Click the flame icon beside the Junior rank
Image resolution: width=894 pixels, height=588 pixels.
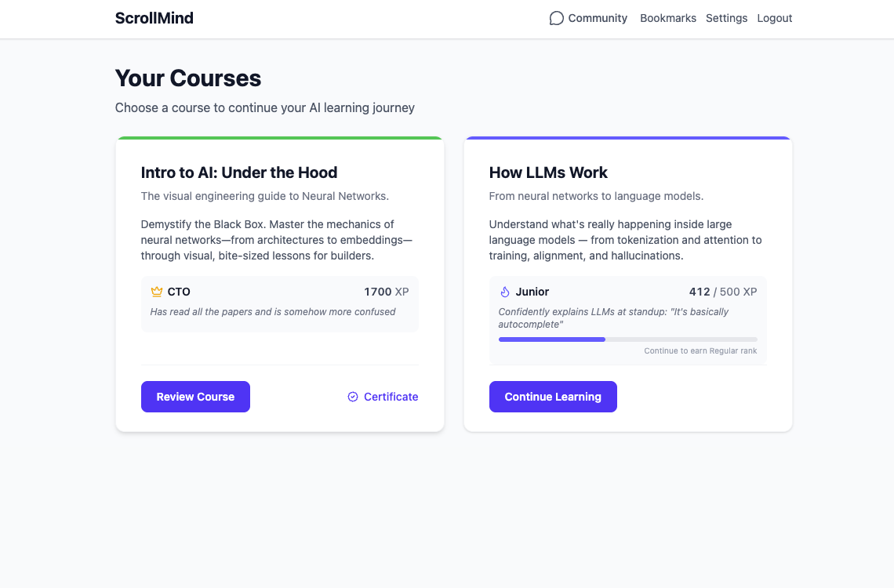click(x=504, y=291)
